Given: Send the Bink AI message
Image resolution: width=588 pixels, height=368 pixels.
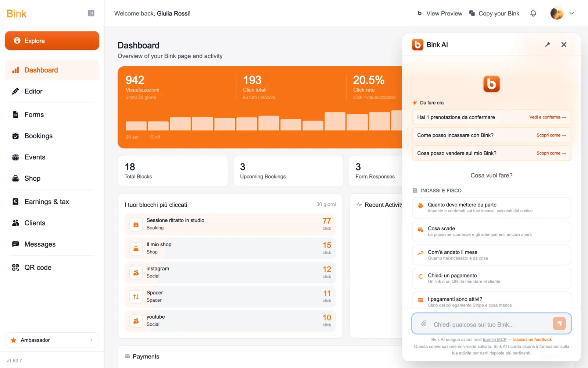Looking at the screenshot, I should pos(559,323).
